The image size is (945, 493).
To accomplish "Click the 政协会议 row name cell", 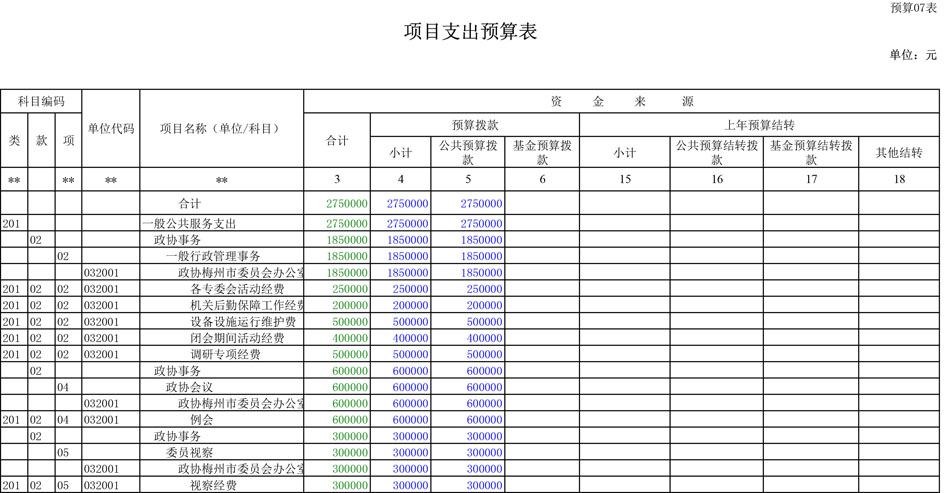I will tap(189, 387).
